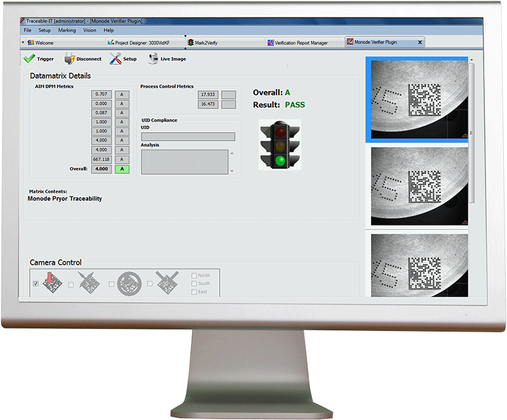The width and height of the screenshot is (507, 420).
Task: Enable the angled lighting checkbox
Action: tap(71, 285)
